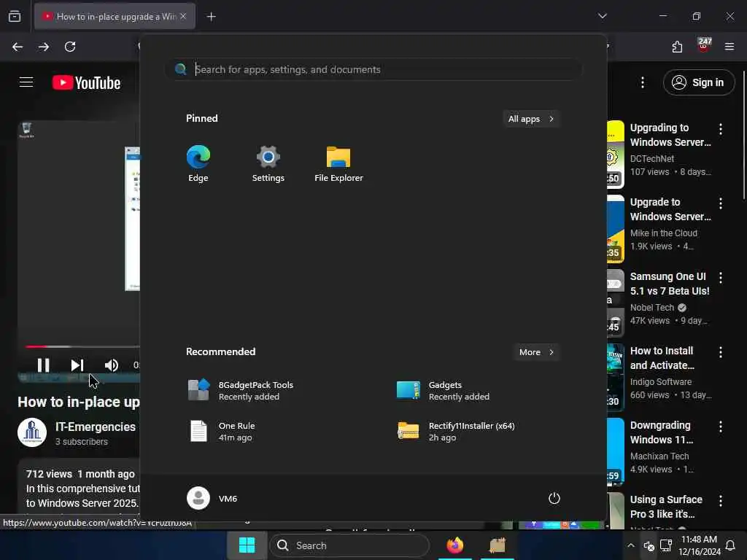Open Upgrading to Windows Server video by DCTechNet
Viewport: 747px width, 560px height.
click(x=670, y=135)
